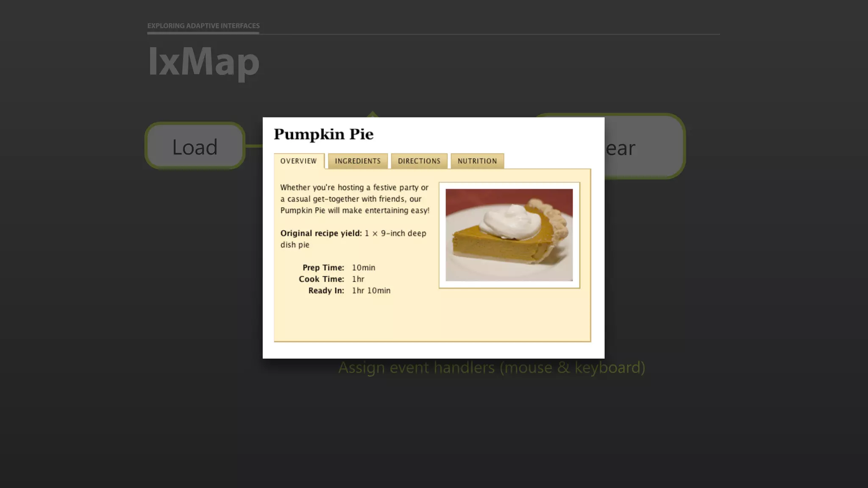The image size is (868, 488).
Task: Click 'Assign event handlers (mouse & keyboard)' text
Action: pos(492,368)
